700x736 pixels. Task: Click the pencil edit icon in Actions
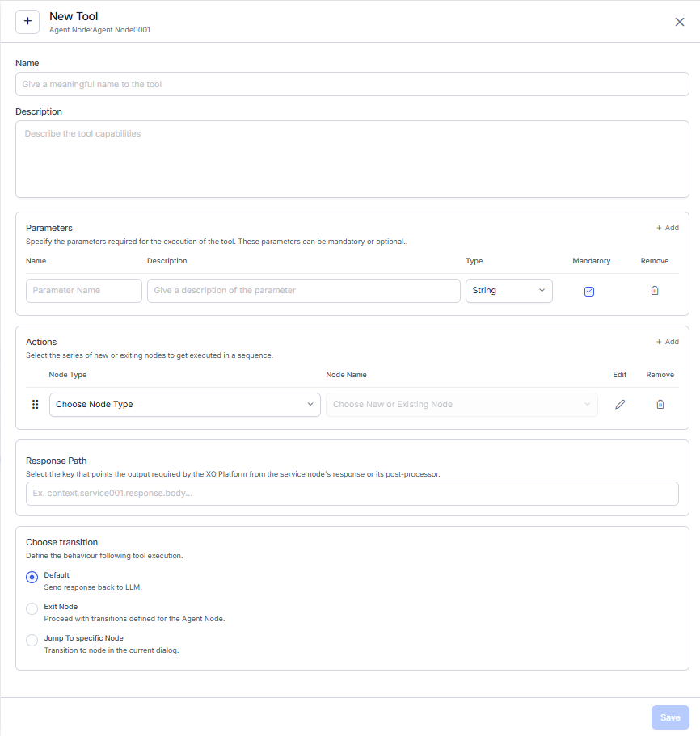pos(620,405)
